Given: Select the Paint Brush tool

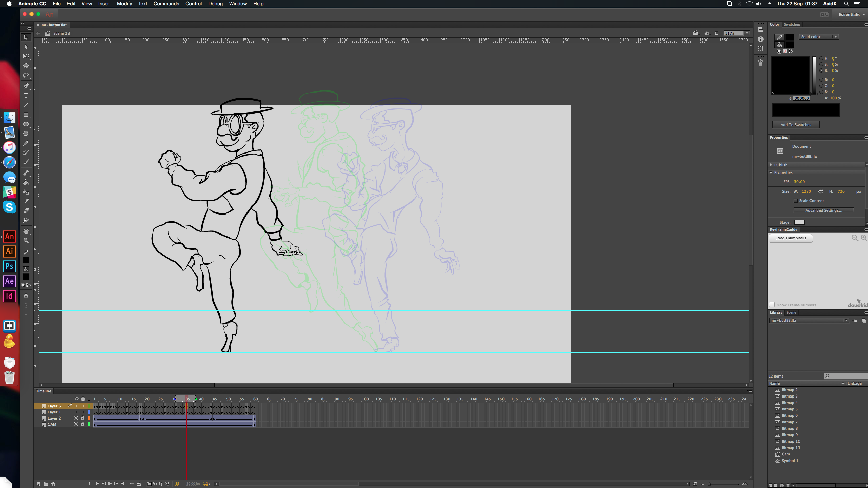Looking at the screenshot, I should point(26,152).
